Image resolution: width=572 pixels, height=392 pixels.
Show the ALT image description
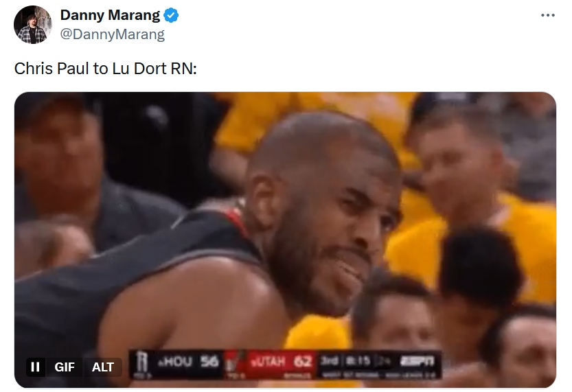(103, 367)
